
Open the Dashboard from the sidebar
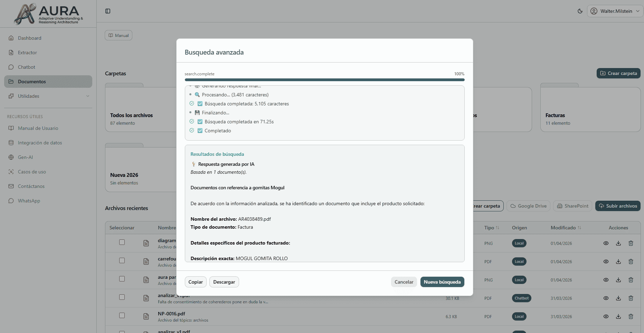[29, 38]
